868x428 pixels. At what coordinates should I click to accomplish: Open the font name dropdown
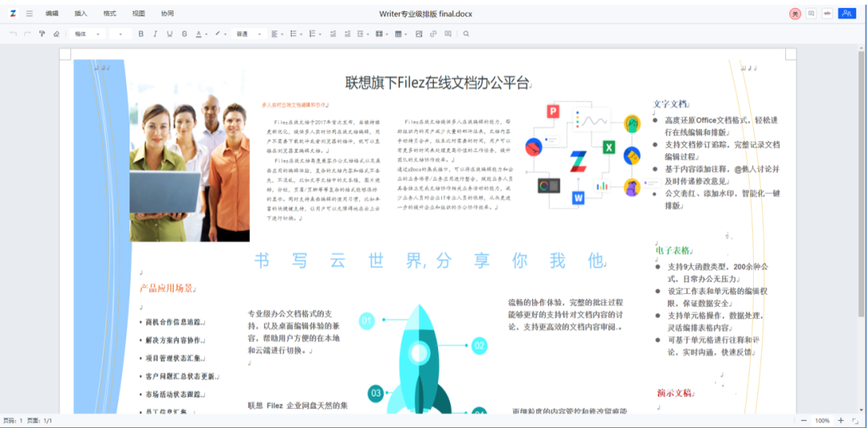pos(88,34)
